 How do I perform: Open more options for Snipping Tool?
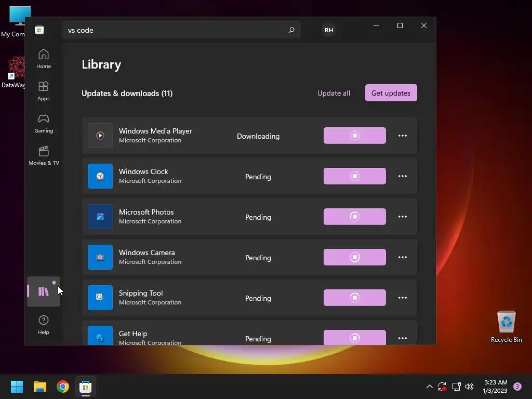[403, 298]
